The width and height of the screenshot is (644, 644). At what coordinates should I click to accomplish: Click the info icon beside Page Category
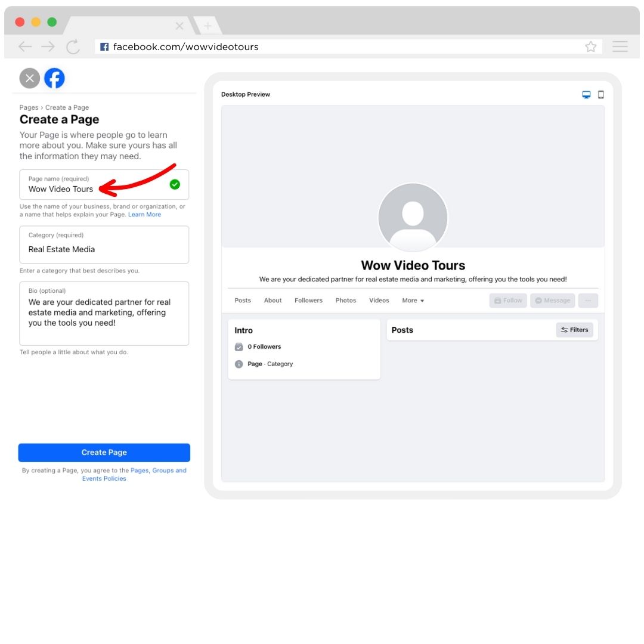click(239, 364)
